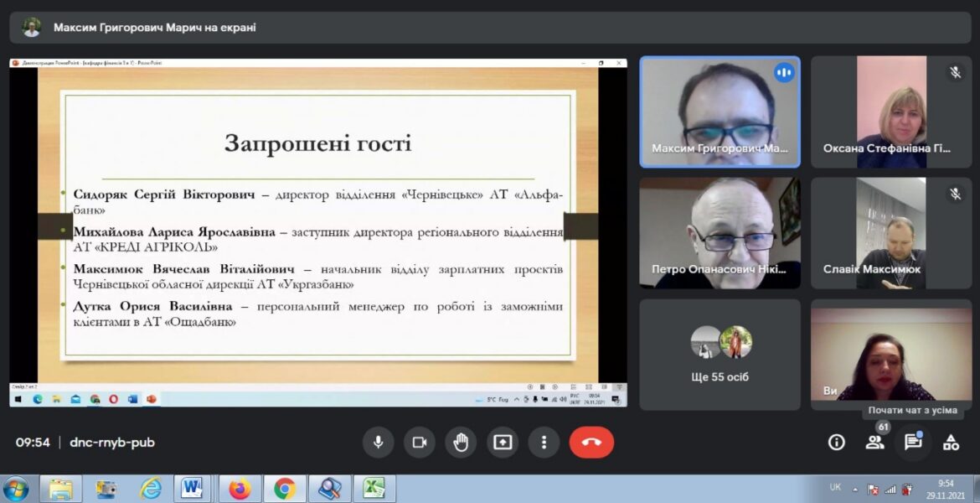
Task: Click Edge icon in shared screen taskbar
Action: [x=38, y=399]
